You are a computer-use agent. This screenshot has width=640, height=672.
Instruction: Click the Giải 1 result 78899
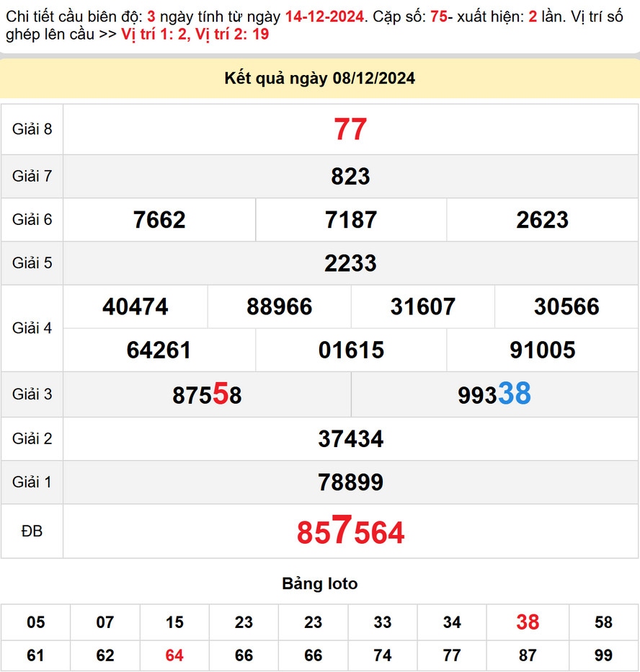tap(350, 482)
